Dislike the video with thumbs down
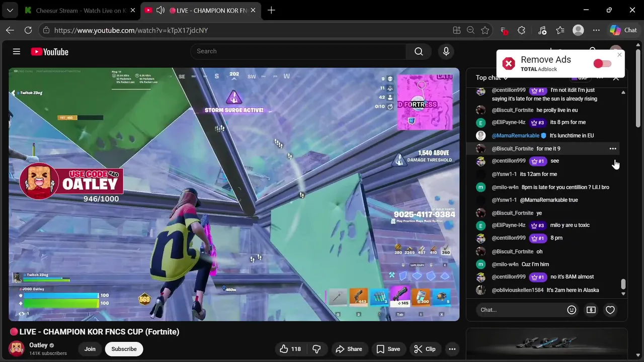 [316, 349]
